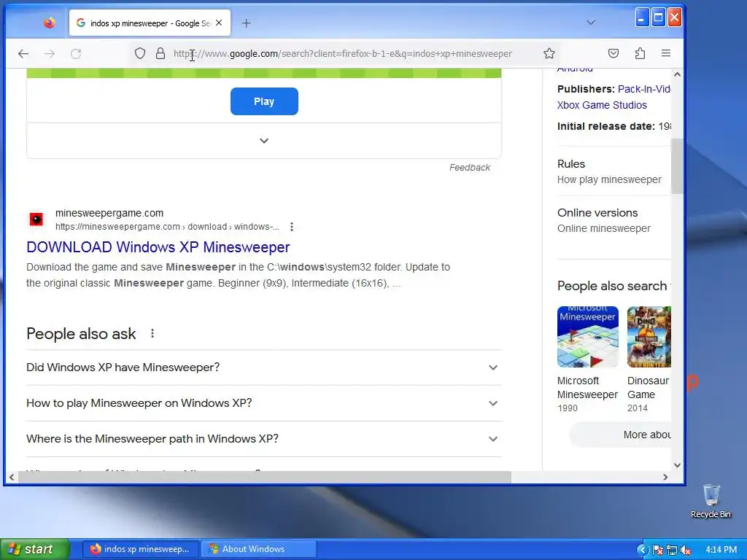Click the vertical scrollbar thumb
This screenshot has width=747, height=560.
(677, 166)
